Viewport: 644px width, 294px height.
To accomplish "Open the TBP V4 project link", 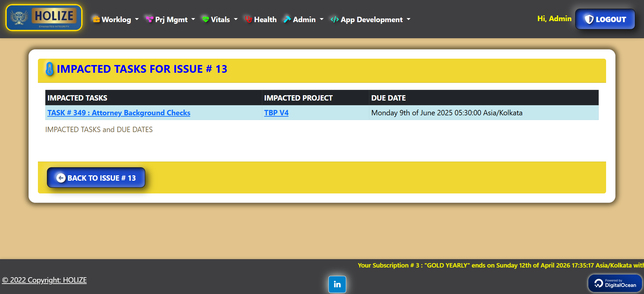I will tap(276, 113).
